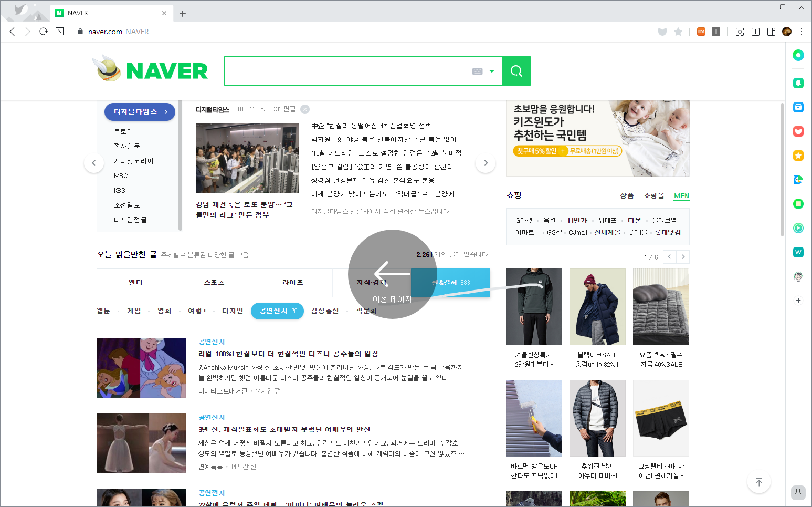Click the bell button at sidebar bottom
Screen dimensions: 812x507
tap(798, 492)
